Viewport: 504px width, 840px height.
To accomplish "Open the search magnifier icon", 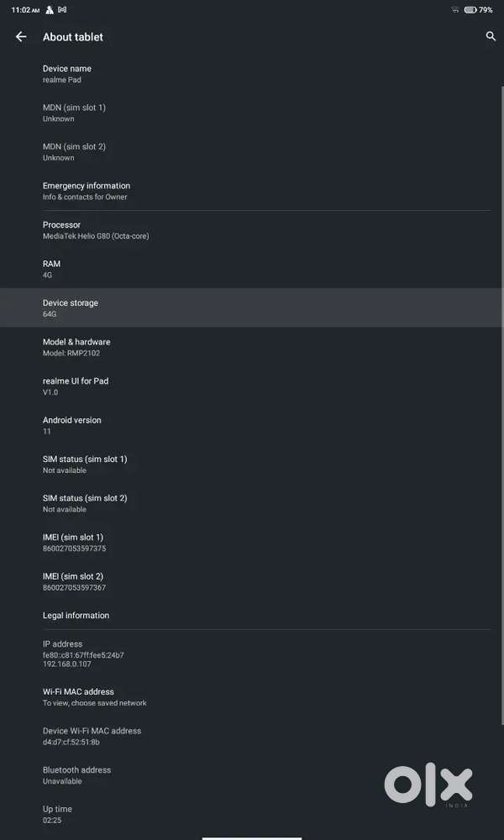I will (491, 37).
